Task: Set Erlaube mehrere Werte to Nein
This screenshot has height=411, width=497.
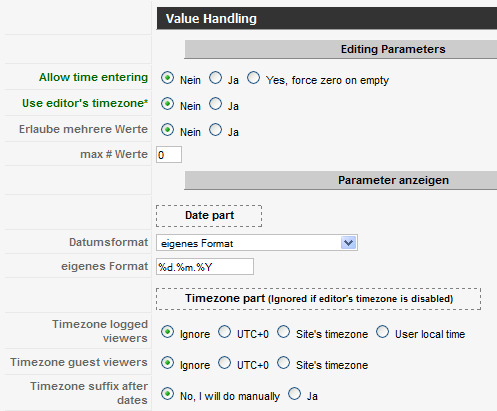Action: tap(167, 130)
